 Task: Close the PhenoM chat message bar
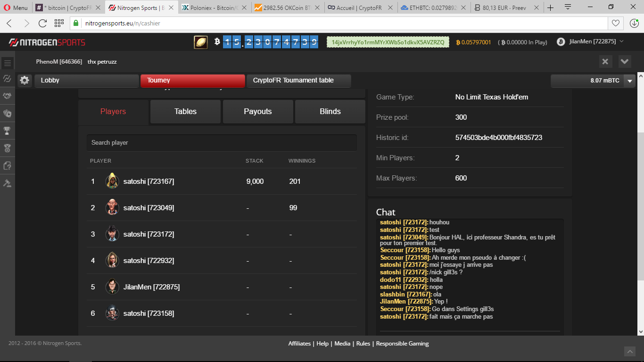click(606, 61)
